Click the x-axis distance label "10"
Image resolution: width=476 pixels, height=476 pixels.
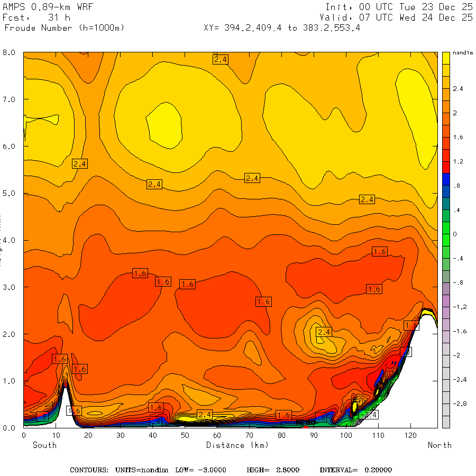point(56,435)
